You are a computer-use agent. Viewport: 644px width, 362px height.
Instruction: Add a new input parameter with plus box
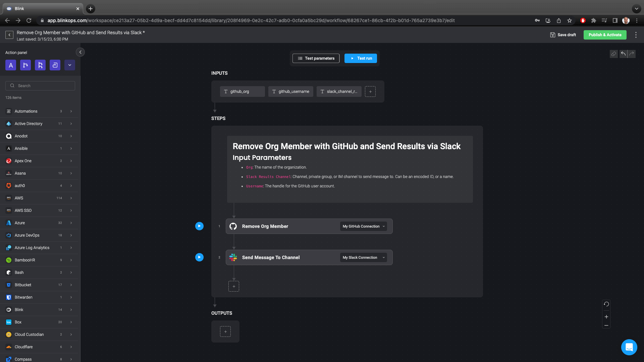click(x=370, y=92)
